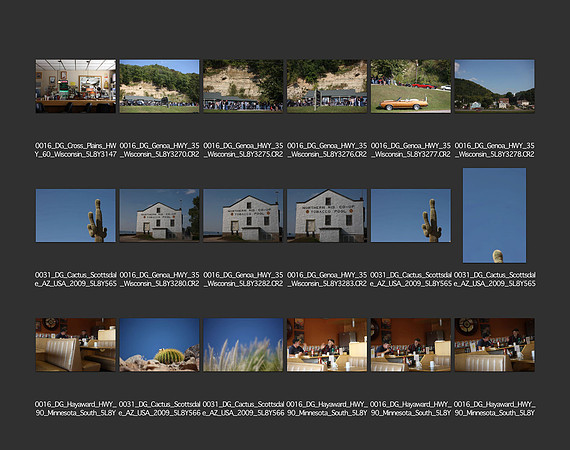Click filename text ending Wisconsin_SL8Y3147
The height and width of the screenshot is (450, 570).
[76, 150]
